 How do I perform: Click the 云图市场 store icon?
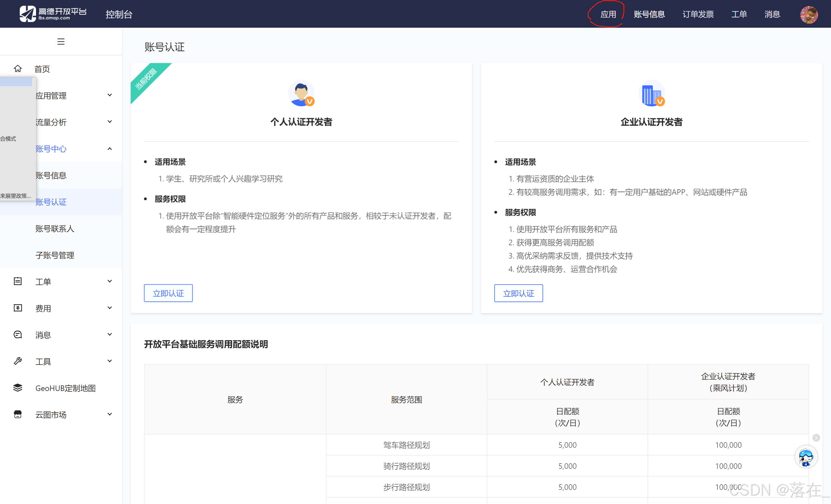[17, 414]
